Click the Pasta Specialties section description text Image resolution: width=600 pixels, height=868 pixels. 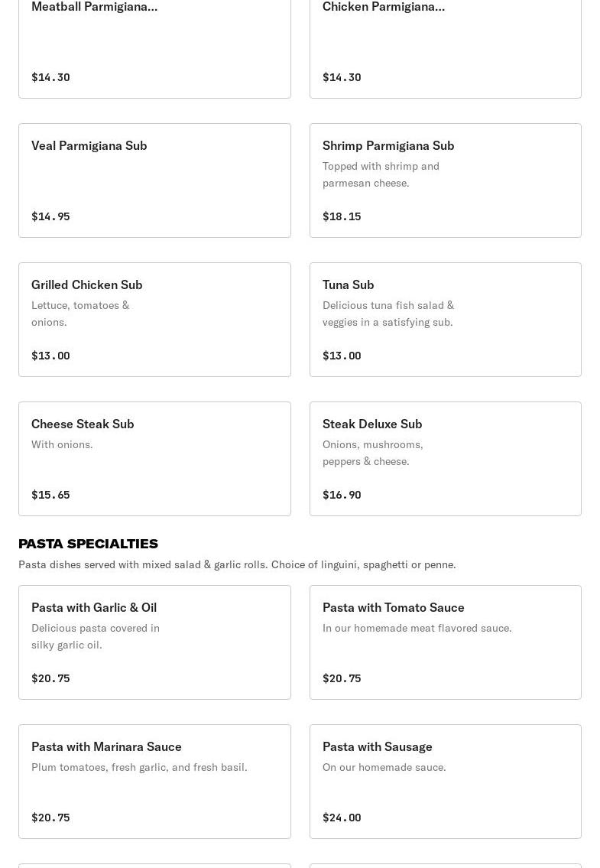pyautogui.click(x=237, y=564)
